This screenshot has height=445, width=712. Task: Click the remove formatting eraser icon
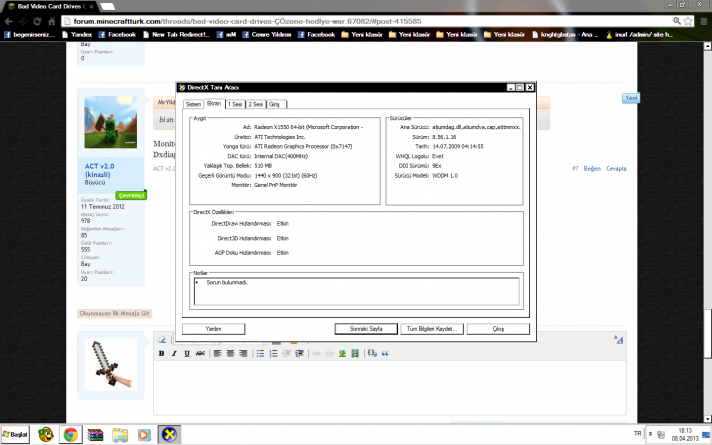coord(162,339)
